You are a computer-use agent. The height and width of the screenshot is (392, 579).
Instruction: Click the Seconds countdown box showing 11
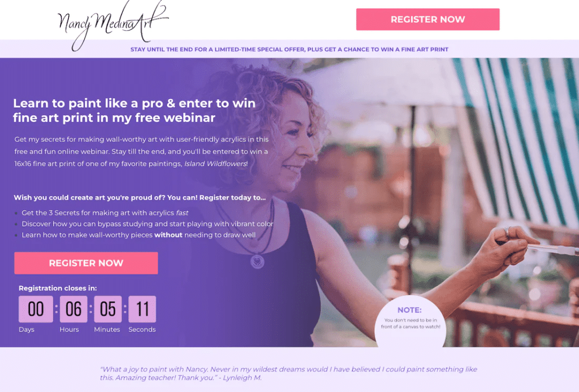pyautogui.click(x=142, y=309)
